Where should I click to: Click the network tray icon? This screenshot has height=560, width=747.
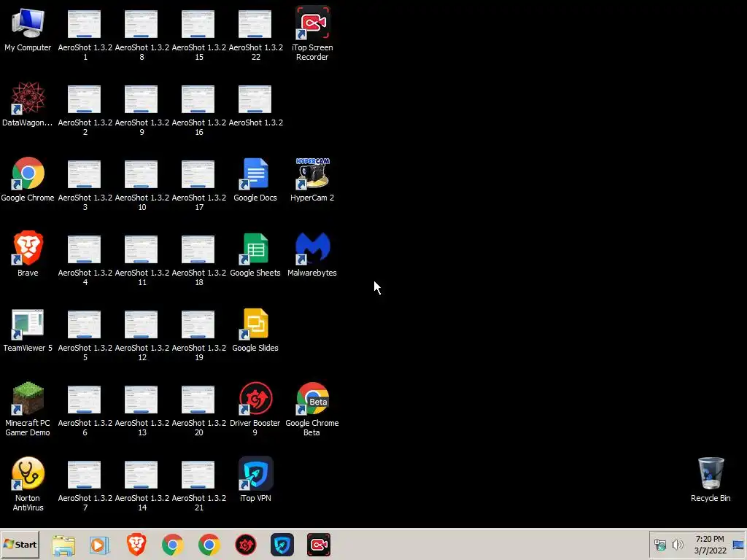point(659,545)
